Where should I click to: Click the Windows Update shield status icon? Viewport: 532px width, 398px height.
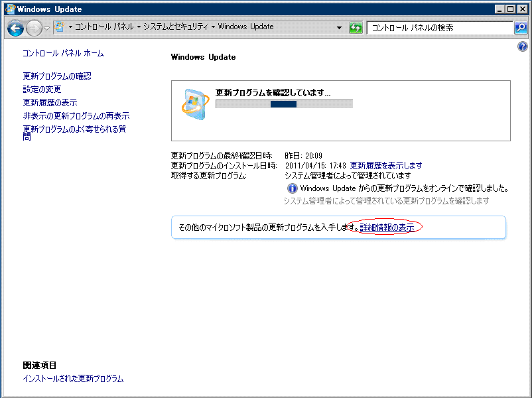pos(195,104)
